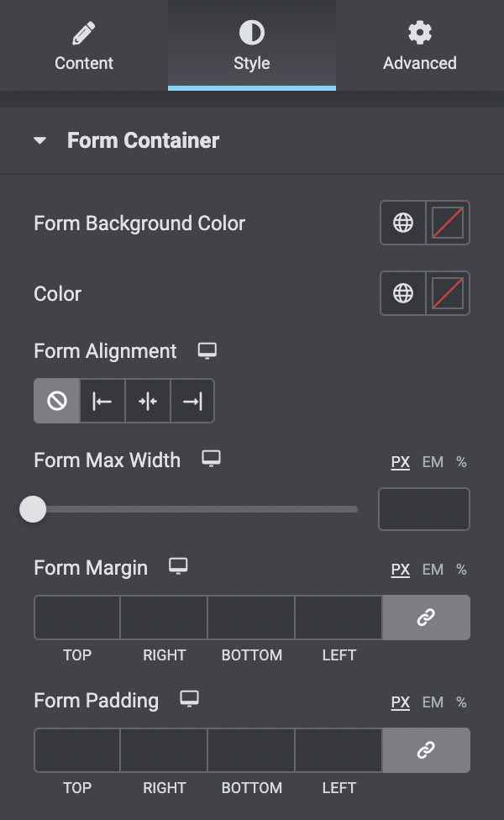
Task: Click the responsive device icon beside Form Alignment
Action: [207, 350]
